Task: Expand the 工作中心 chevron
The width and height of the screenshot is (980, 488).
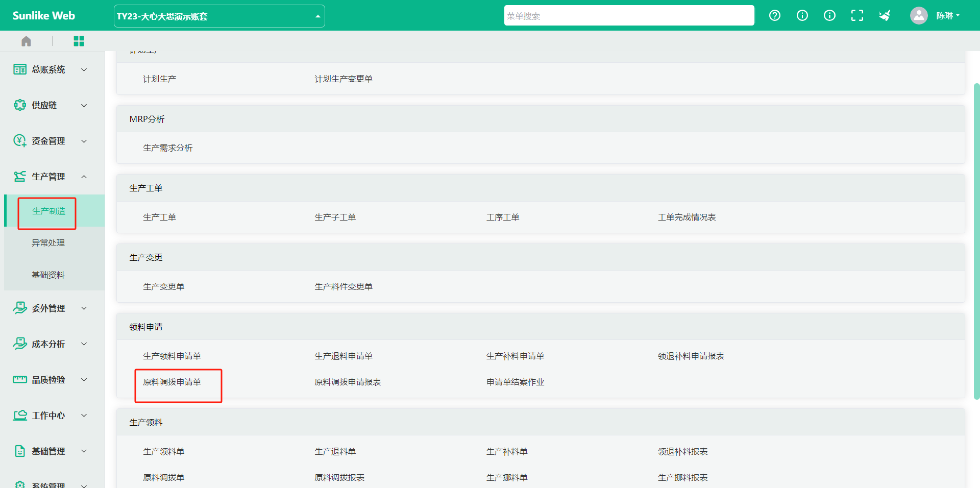Action: click(x=84, y=416)
